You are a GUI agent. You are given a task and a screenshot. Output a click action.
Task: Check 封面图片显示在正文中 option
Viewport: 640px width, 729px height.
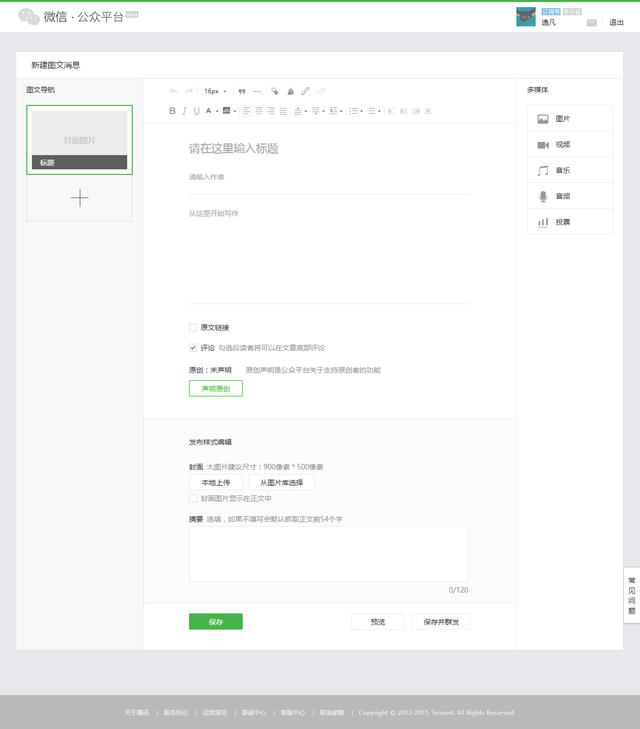click(x=193, y=498)
